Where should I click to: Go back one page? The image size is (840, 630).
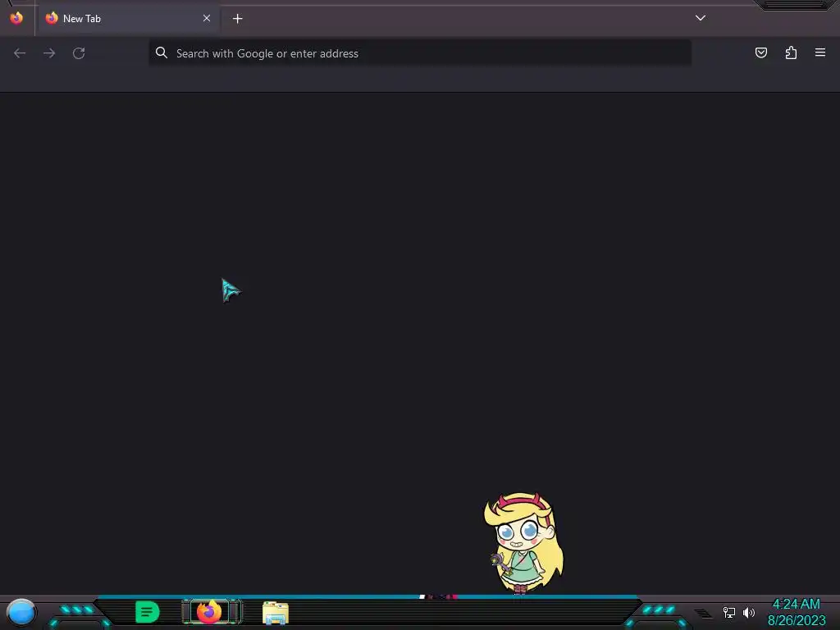pyautogui.click(x=20, y=53)
